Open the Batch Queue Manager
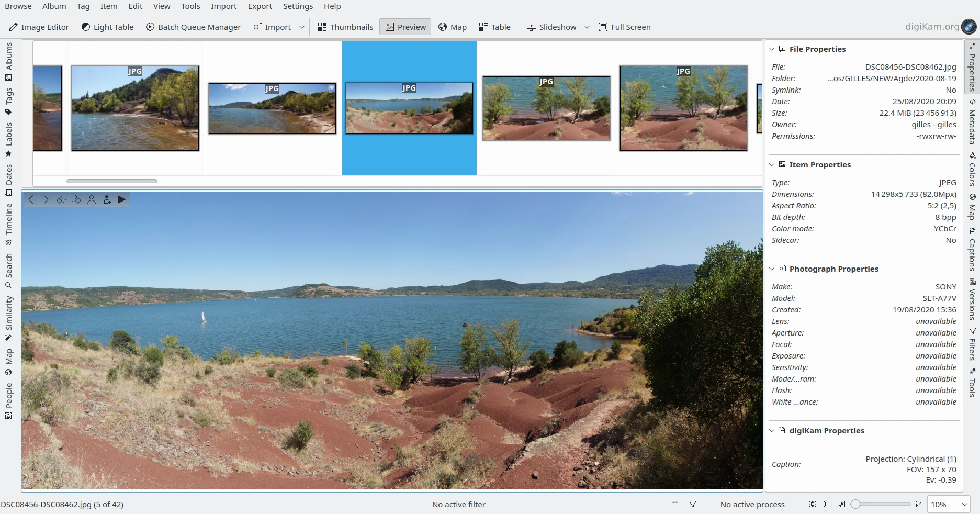980x514 pixels. (193, 27)
